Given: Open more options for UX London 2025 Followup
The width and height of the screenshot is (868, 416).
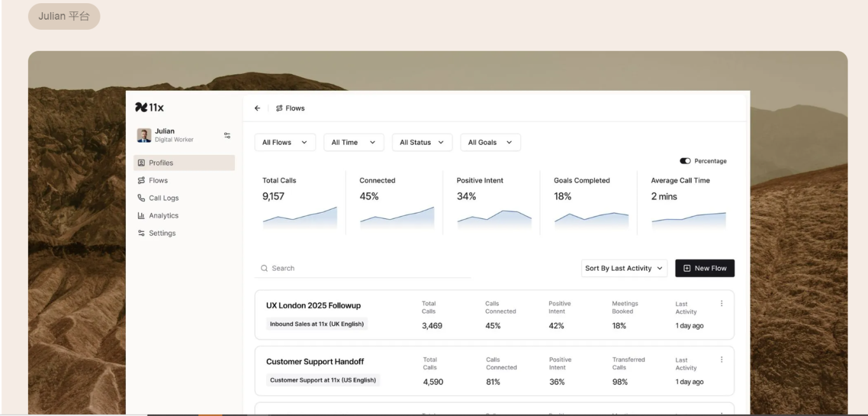Looking at the screenshot, I should coord(721,304).
